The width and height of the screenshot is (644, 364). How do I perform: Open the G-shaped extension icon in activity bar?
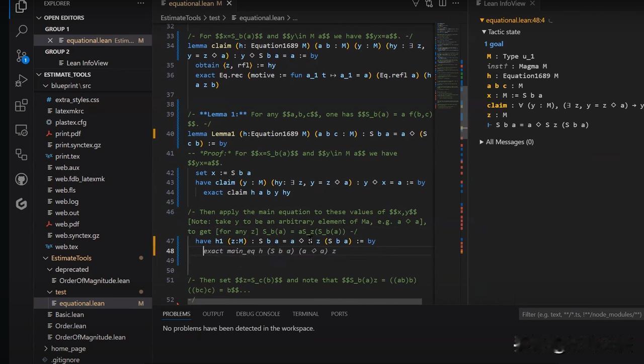click(21, 204)
